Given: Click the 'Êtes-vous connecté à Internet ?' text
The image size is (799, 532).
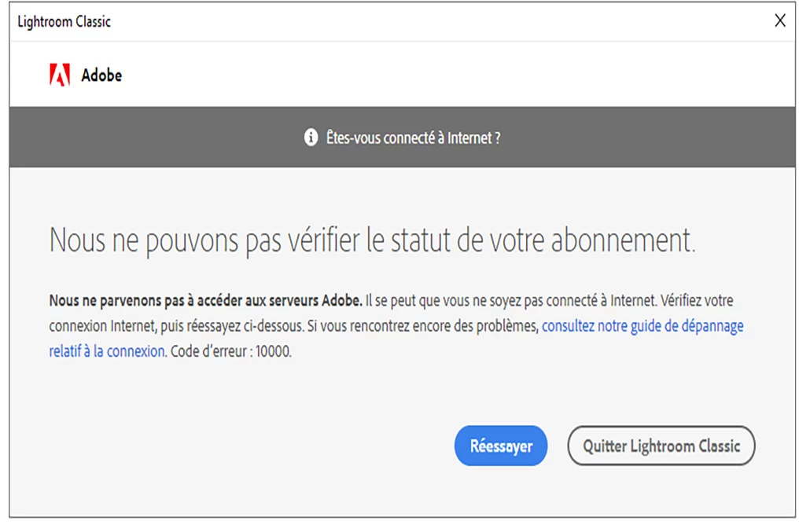Looking at the screenshot, I should point(413,138).
